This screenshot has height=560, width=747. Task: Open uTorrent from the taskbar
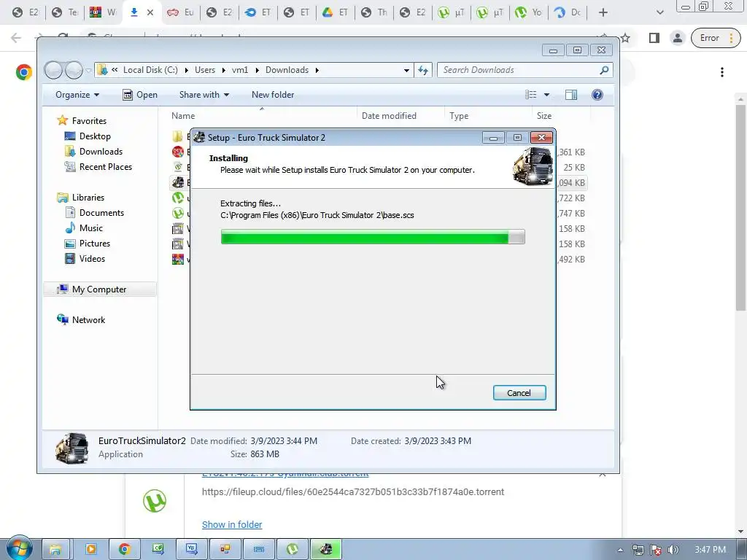(x=293, y=549)
